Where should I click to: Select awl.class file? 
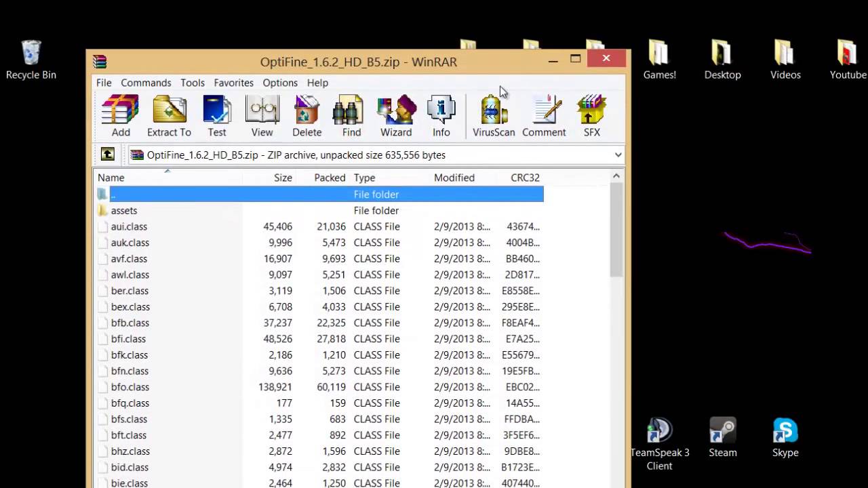click(x=130, y=274)
